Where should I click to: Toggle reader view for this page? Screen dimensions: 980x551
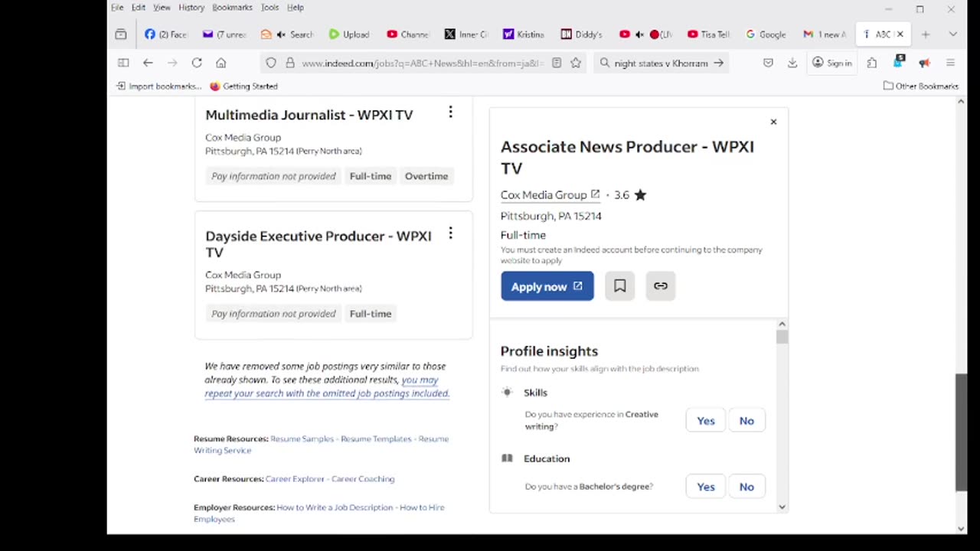[557, 63]
